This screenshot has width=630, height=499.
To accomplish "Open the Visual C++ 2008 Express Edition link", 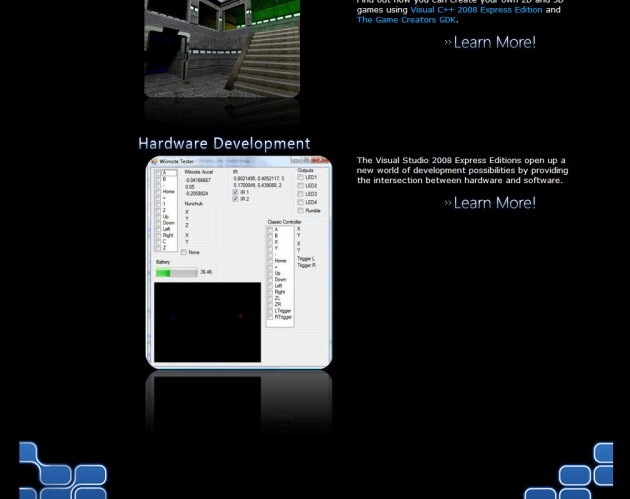I will [476, 10].
